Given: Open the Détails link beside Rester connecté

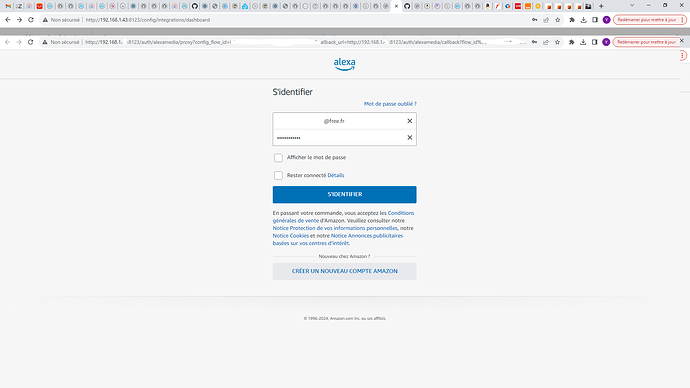Looking at the screenshot, I should coord(336,175).
